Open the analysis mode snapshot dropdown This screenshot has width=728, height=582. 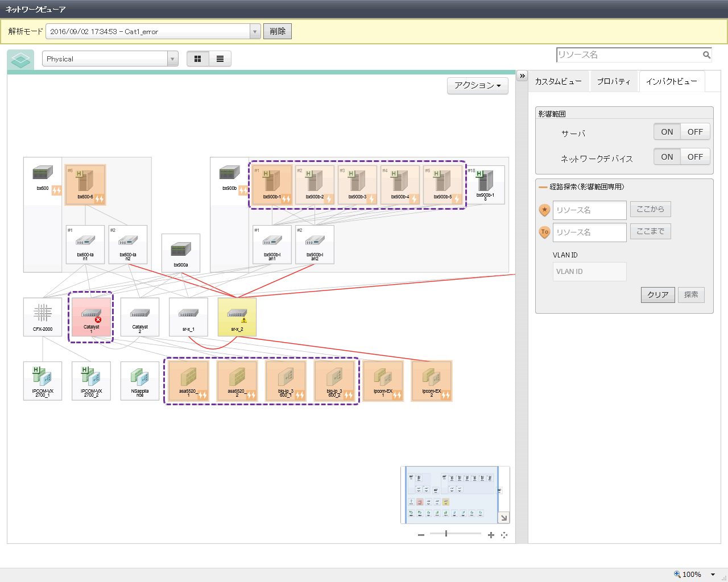[x=255, y=31]
